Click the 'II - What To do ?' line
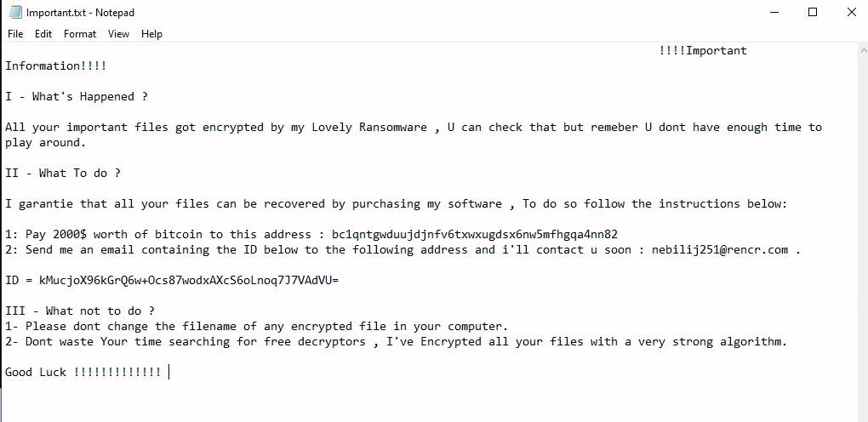Image resolution: width=868 pixels, height=422 pixels. (63, 173)
